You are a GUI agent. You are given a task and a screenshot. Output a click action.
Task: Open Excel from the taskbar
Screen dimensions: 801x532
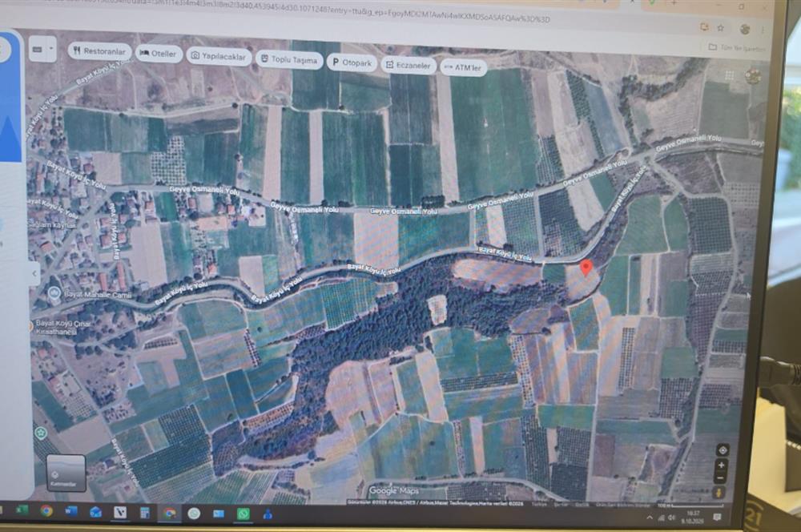click(22, 510)
